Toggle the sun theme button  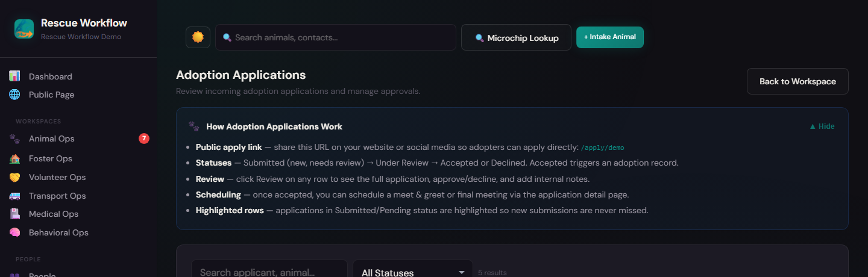(x=198, y=37)
